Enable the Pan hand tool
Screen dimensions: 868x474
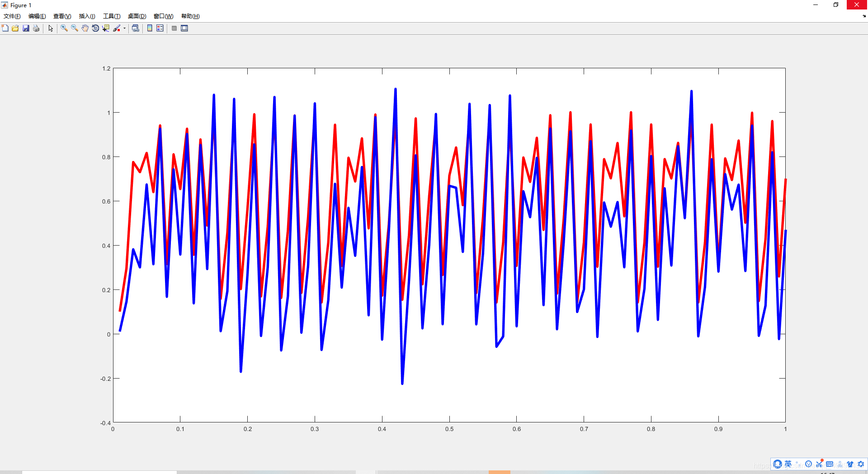85,28
